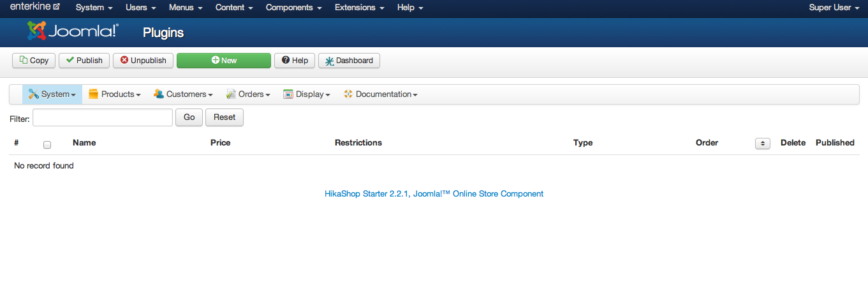Open the Users menu

click(141, 8)
